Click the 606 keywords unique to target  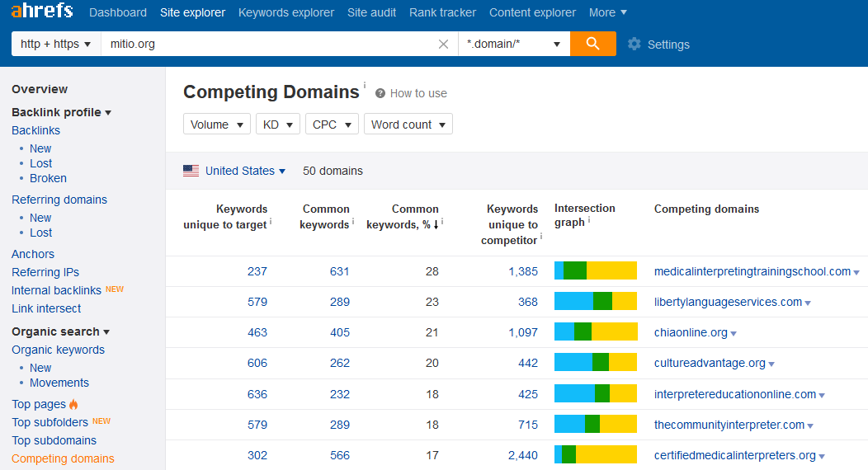point(257,363)
